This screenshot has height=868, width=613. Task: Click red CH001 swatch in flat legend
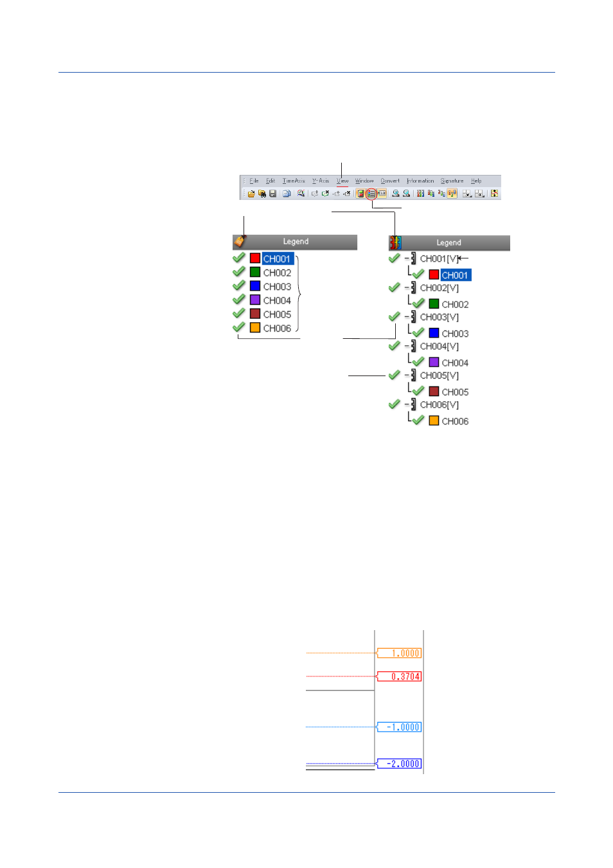point(255,258)
